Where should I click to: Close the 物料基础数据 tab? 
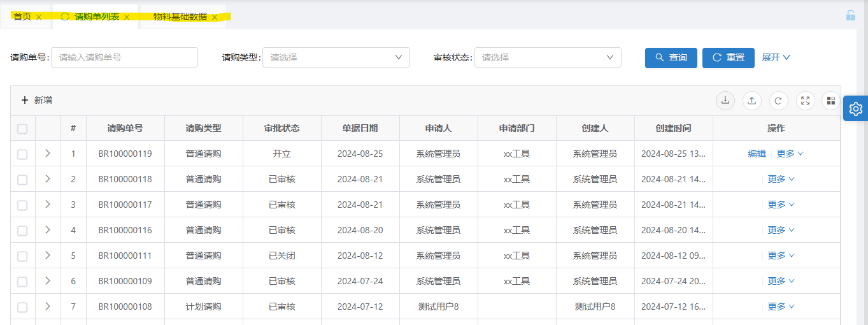(x=215, y=17)
